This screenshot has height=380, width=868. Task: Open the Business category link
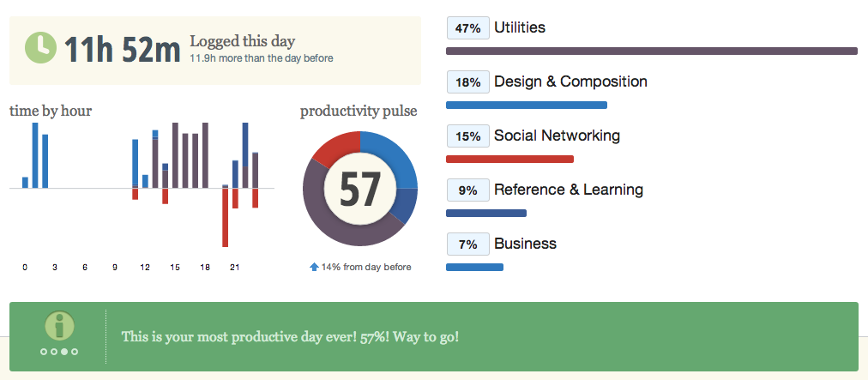[x=525, y=244]
